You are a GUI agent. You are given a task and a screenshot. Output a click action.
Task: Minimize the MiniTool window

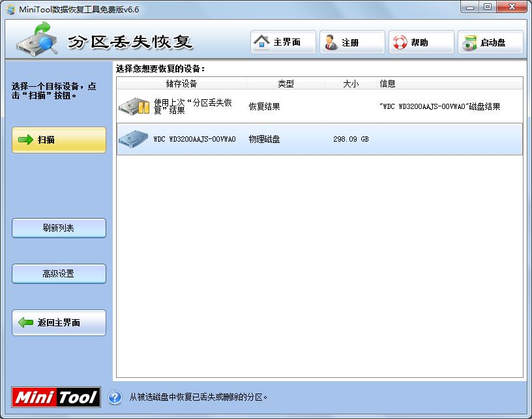click(x=469, y=7)
